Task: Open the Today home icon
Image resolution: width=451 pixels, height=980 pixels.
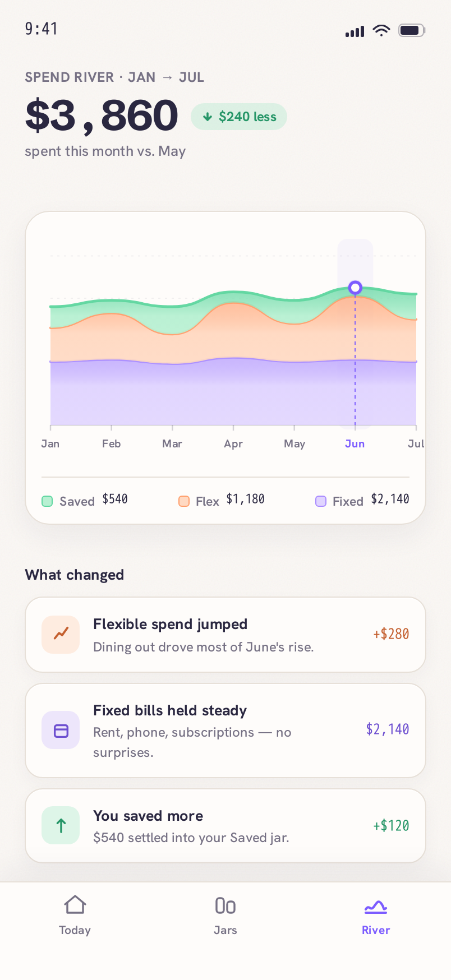Action: pyautogui.click(x=75, y=905)
